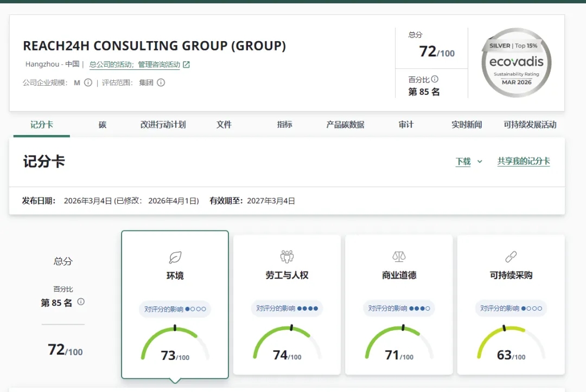Click the EcoVadis Silver medal badge
586x392 pixels.
[517, 63]
